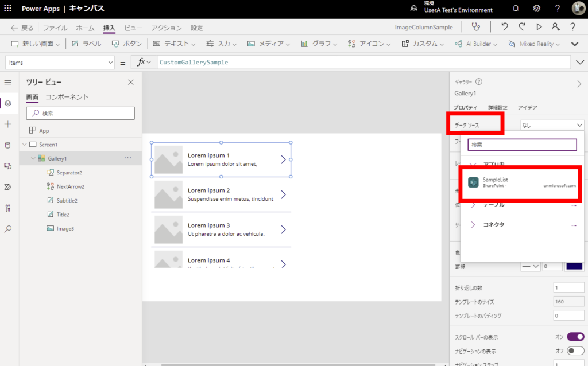Open settings gear icon in header
Image resolution: width=588 pixels, height=366 pixels.
point(537,8)
